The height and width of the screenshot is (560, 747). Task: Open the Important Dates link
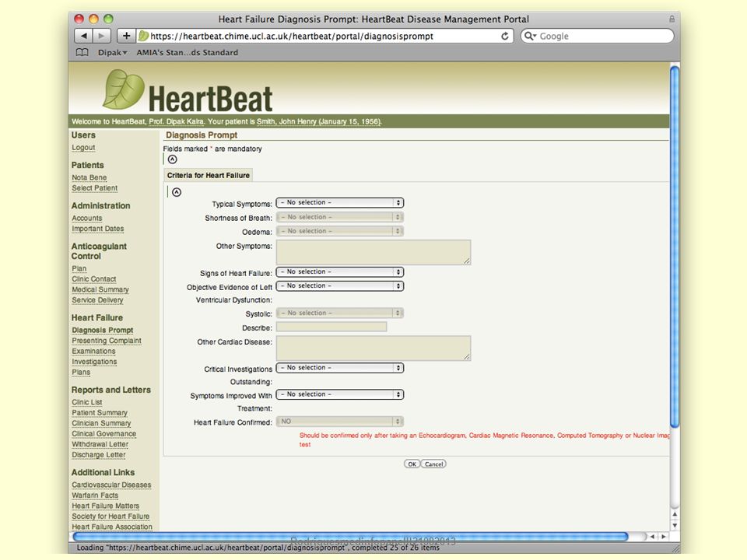pyautogui.click(x=98, y=229)
